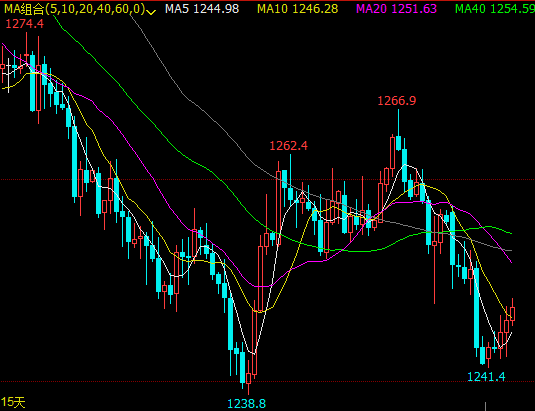This screenshot has height=411, width=535.
Task: Click the 1241.4 low price label
Action: click(x=486, y=377)
